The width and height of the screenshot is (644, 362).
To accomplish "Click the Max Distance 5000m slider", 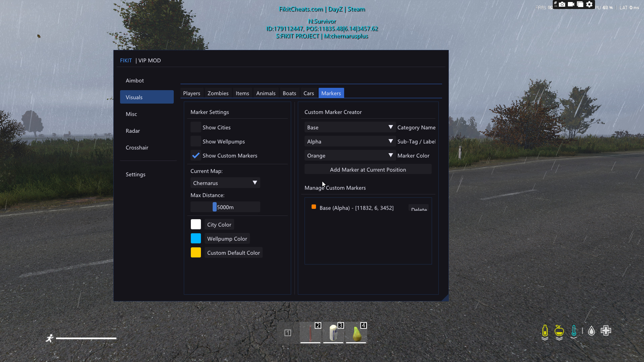I will click(x=225, y=207).
